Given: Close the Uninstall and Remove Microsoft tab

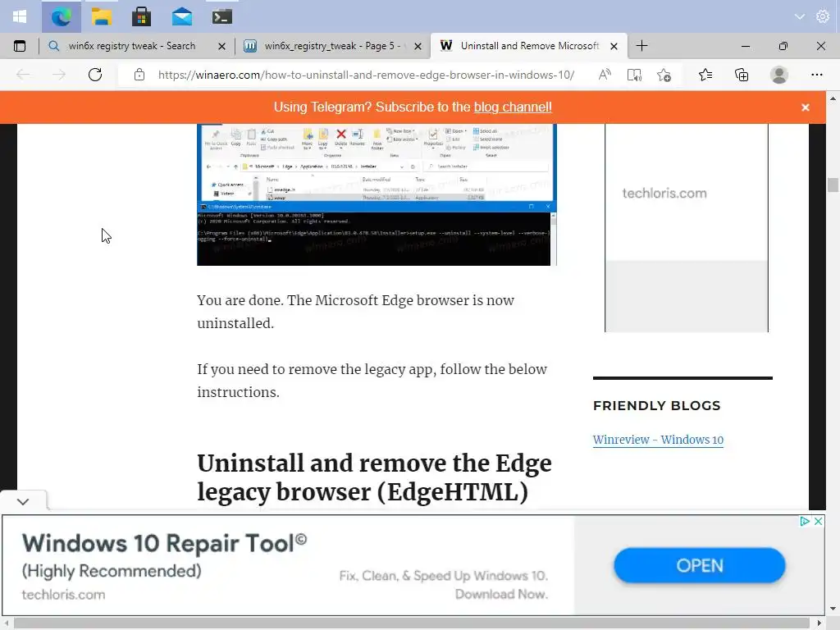Looking at the screenshot, I should pos(614,47).
